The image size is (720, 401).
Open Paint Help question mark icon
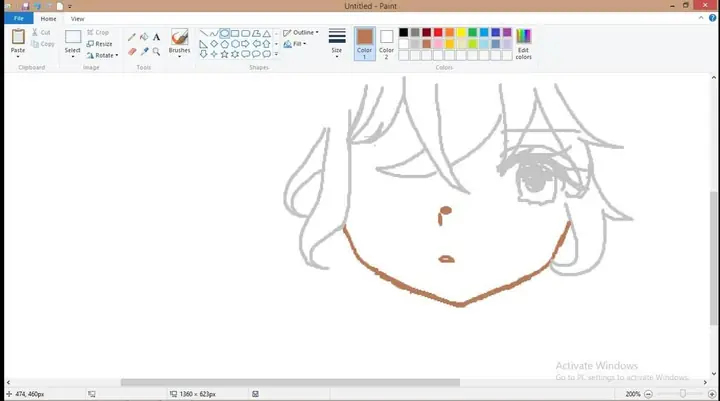tap(712, 18)
